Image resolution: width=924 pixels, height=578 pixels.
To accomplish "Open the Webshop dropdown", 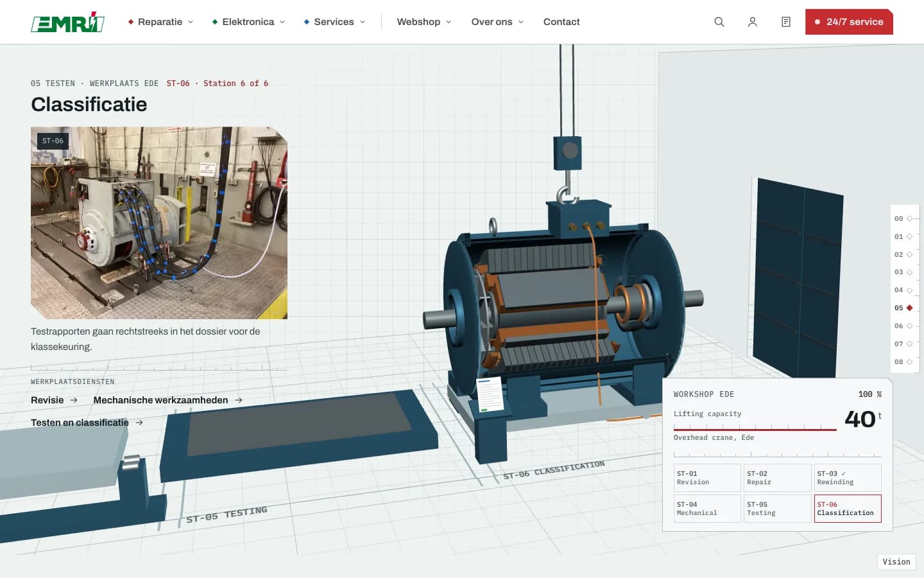I will 424,22.
